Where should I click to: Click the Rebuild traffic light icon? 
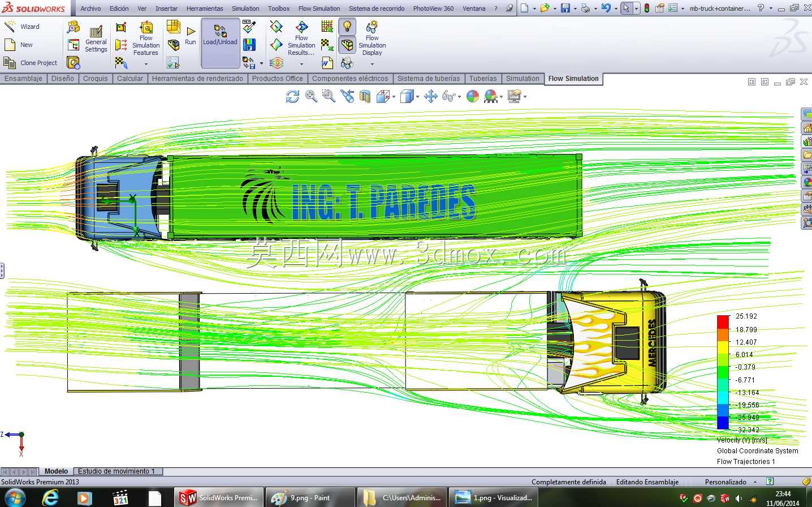(x=647, y=8)
